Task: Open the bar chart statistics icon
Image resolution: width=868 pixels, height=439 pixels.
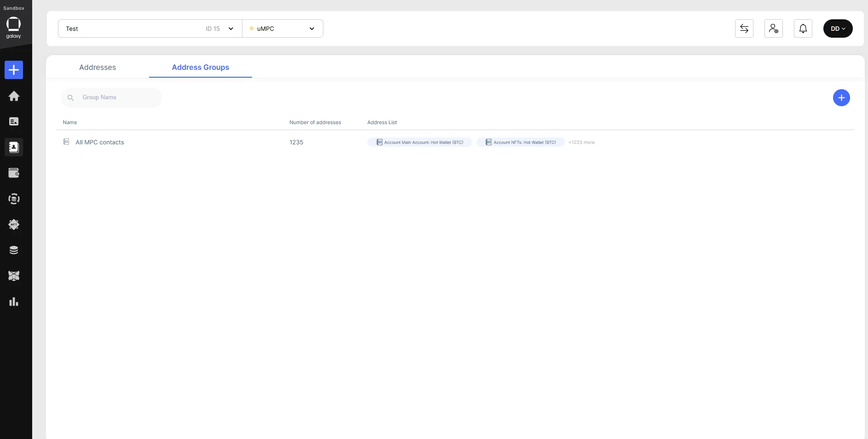Action: [x=14, y=302]
